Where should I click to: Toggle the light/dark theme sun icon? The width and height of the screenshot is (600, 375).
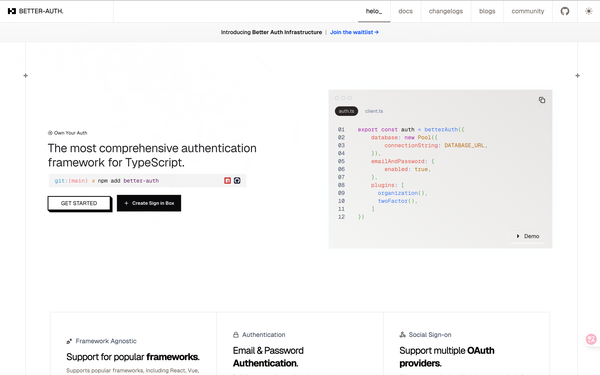589,11
